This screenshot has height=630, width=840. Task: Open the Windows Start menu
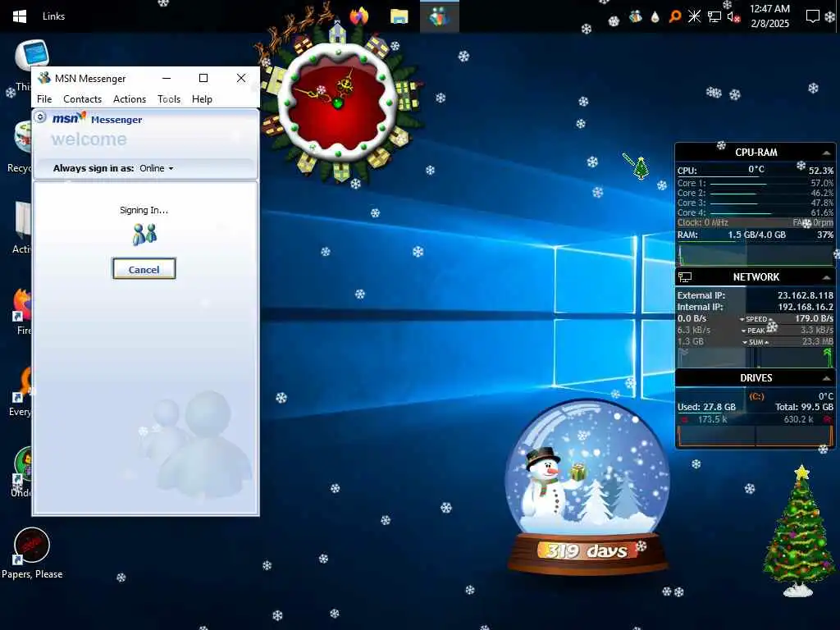tap(20, 16)
